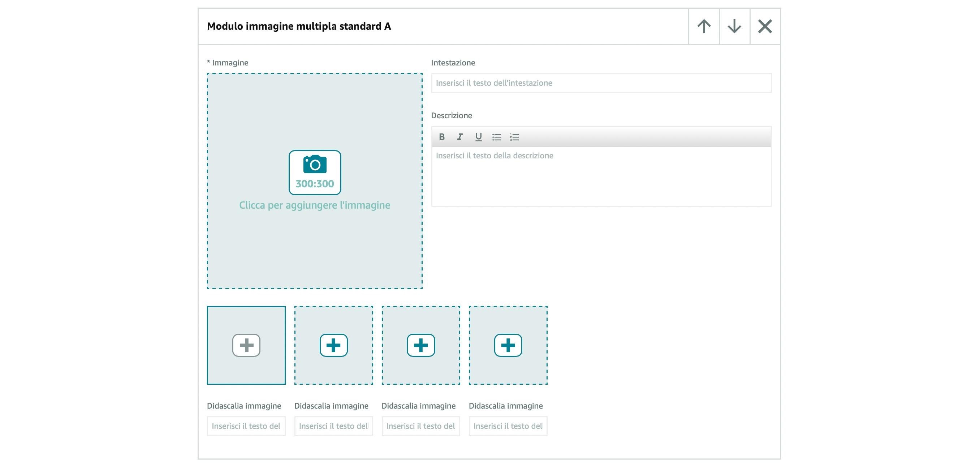Focus the first Didascalia immagine field
Viewport: 980px width, 465px height.
(x=246, y=426)
